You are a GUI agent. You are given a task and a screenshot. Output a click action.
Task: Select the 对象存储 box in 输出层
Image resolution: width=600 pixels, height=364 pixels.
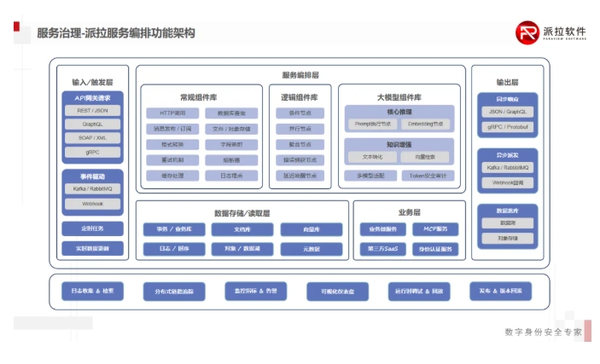508,238
